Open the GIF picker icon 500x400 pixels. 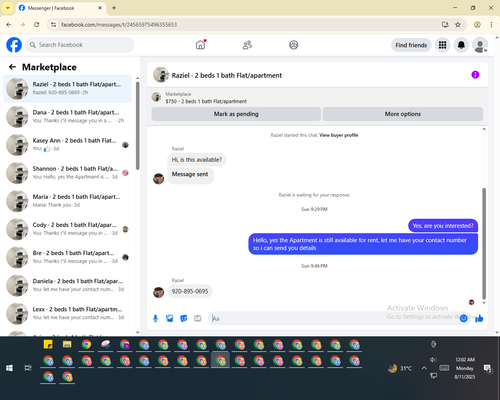[198, 319]
